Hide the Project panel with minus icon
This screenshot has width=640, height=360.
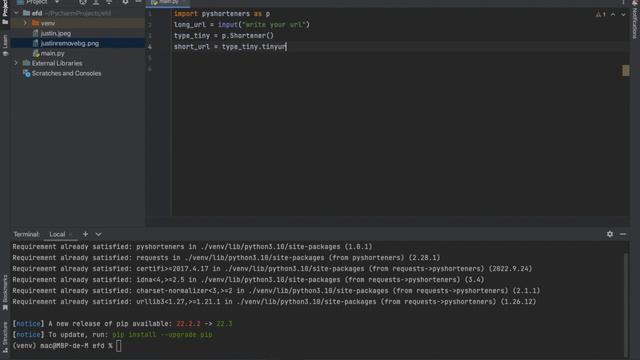[x=138, y=2]
